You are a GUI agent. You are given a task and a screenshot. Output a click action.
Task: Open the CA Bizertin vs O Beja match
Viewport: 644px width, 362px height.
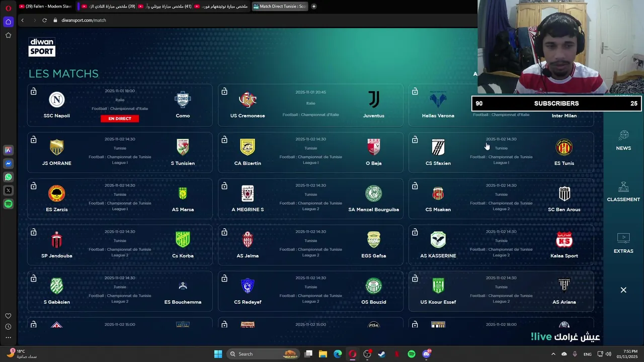pyautogui.click(x=310, y=152)
